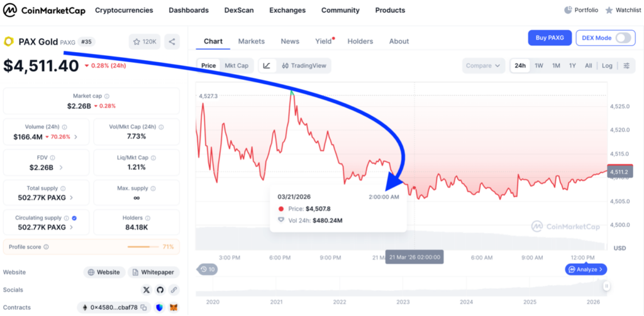The image size is (644, 316).
Task: Open the Holders tab
Action: click(360, 41)
